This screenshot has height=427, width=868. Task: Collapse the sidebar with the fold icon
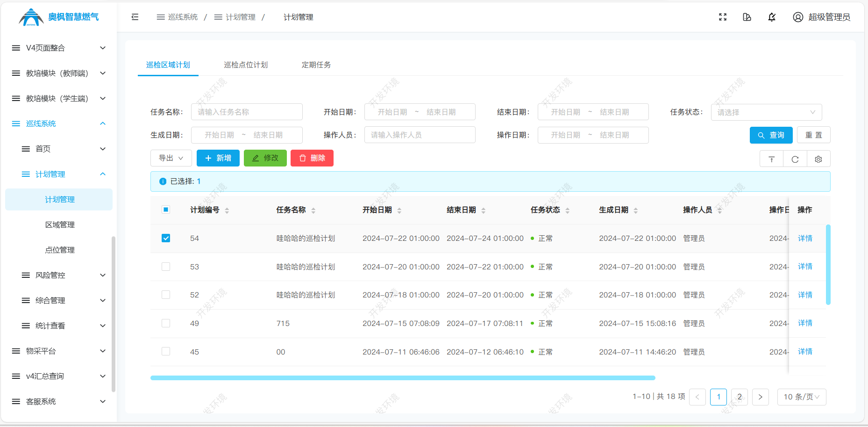pos(135,17)
